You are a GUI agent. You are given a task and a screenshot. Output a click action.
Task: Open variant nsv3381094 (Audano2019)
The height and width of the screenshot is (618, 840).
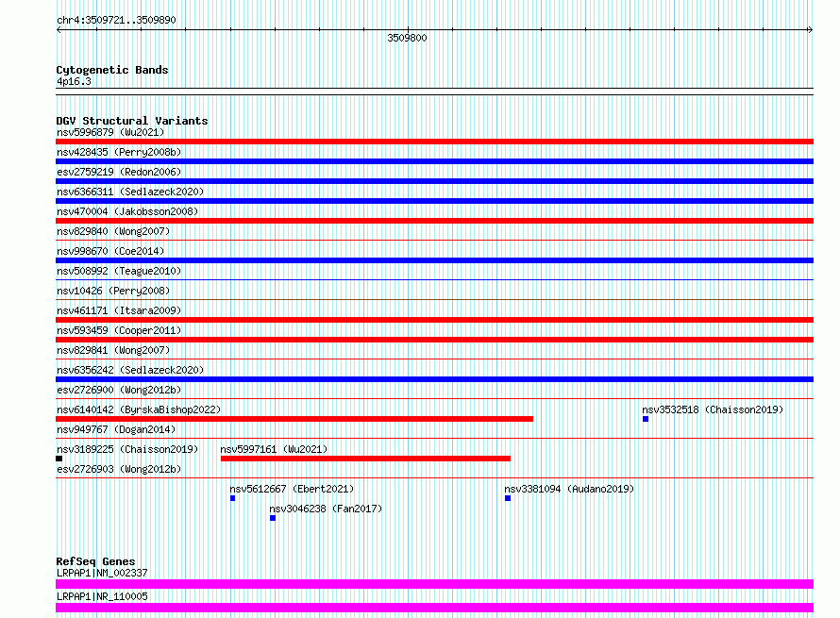tap(569, 489)
